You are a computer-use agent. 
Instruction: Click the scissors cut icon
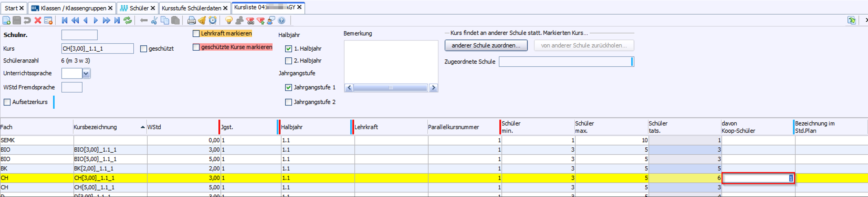154,21
